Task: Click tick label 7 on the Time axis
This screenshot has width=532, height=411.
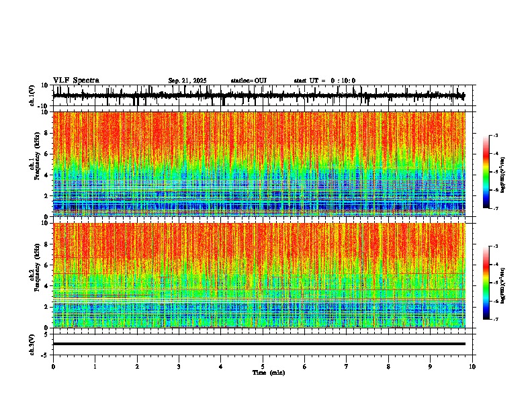Action: coord(347,367)
